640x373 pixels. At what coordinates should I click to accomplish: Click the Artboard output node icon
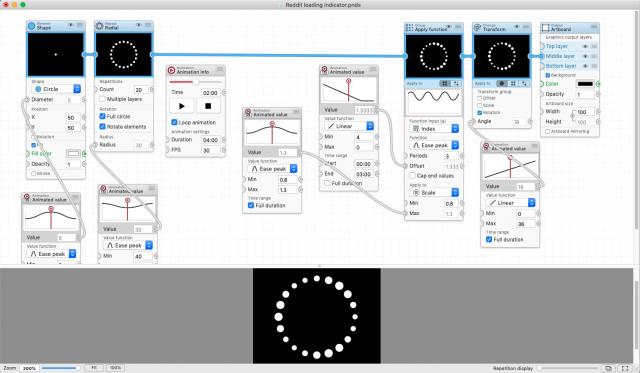coord(545,28)
